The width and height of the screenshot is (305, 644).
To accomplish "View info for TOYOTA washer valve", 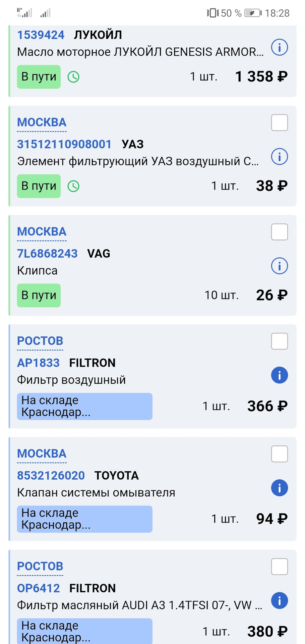I will pyautogui.click(x=279, y=488).
